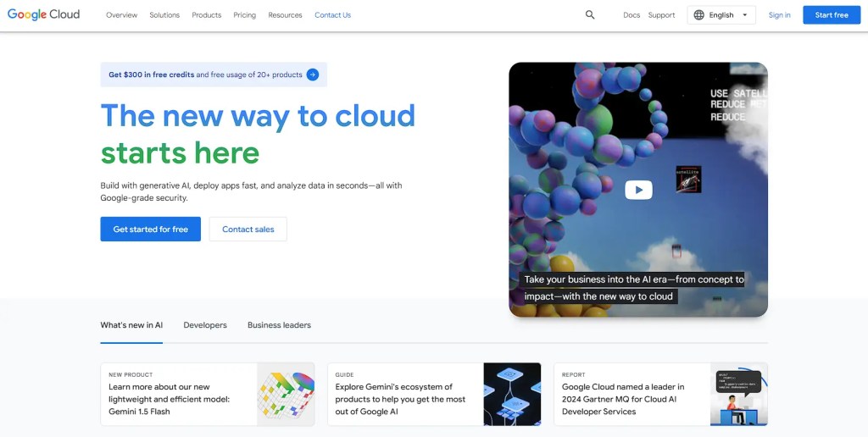Click the NEW PRODUCT label
The height and width of the screenshot is (437, 868).
pyautogui.click(x=131, y=374)
